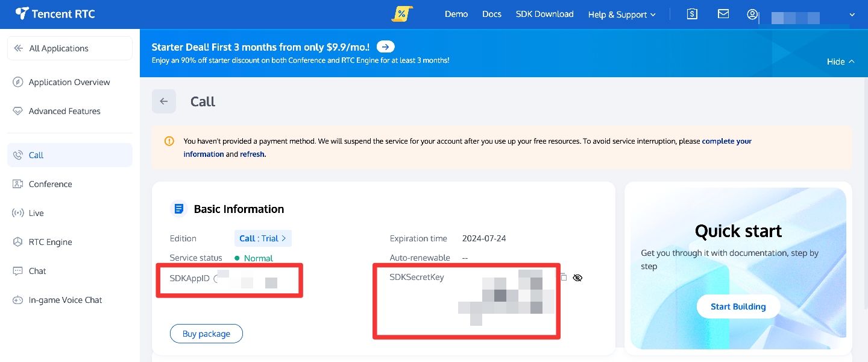Open the Call : Trial edition selector
This screenshot has height=362, width=868.
tap(263, 238)
